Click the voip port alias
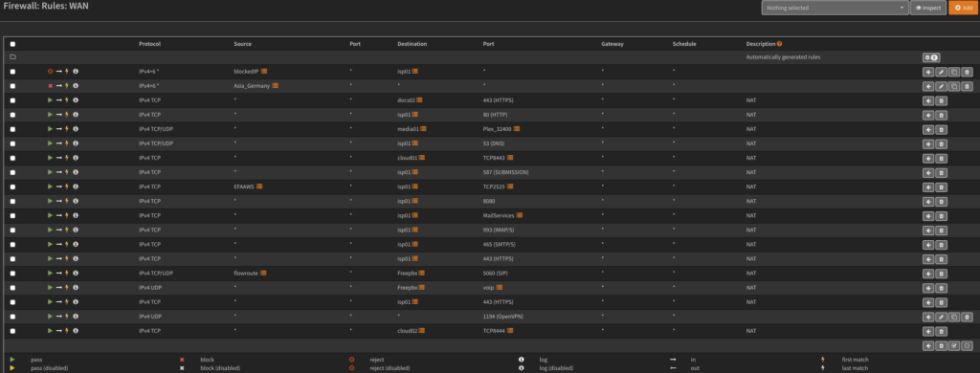The height and width of the screenshot is (373, 980). pyautogui.click(x=489, y=288)
